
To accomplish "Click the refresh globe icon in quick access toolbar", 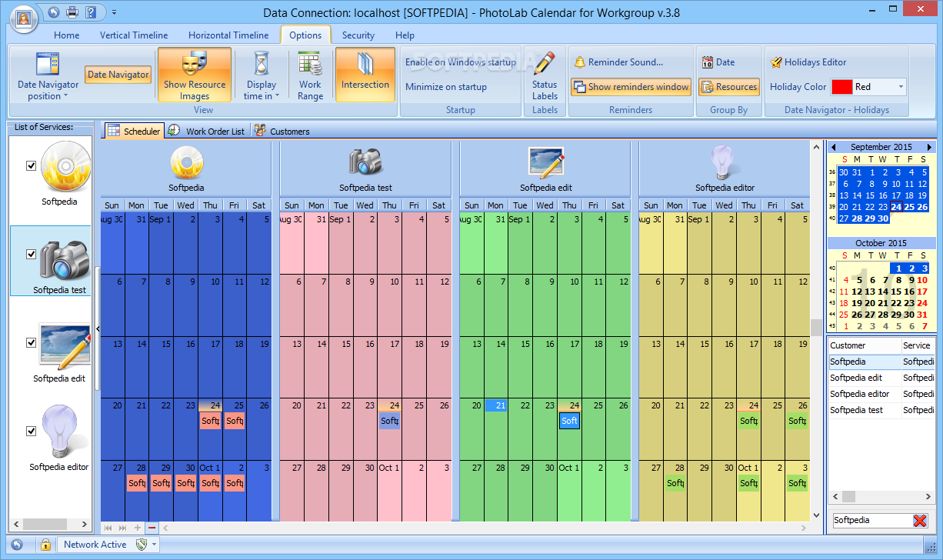I will [53, 12].
